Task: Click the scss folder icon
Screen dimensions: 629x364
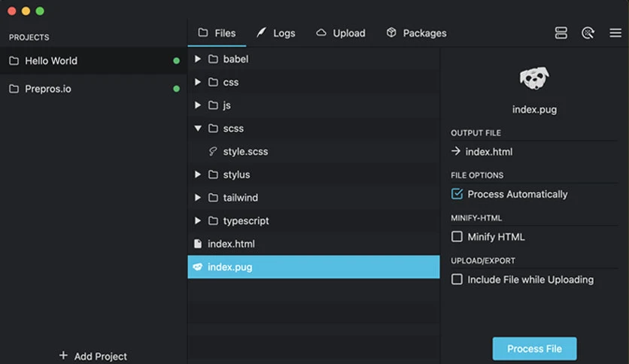Action: point(213,129)
